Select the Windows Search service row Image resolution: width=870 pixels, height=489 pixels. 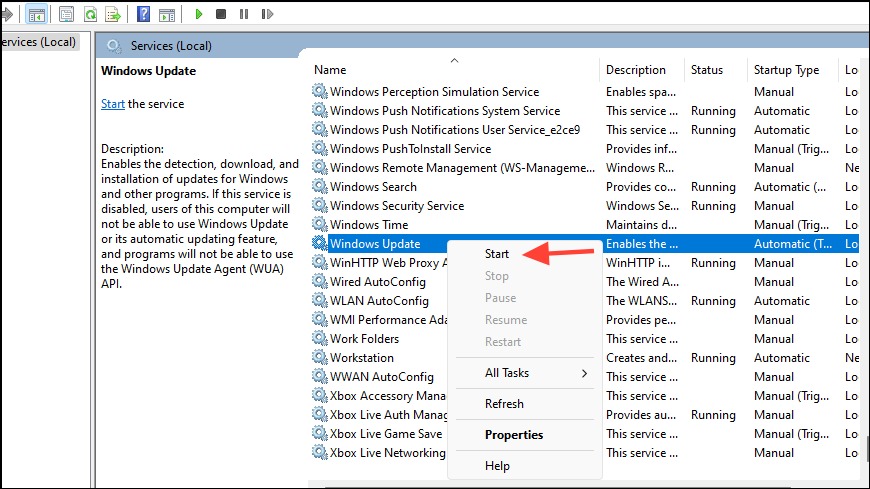pyautogui.click(x=585, y=187)
